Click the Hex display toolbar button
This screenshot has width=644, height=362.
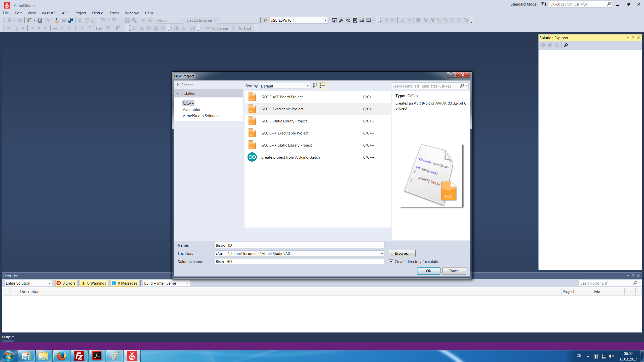coord(99,28)
